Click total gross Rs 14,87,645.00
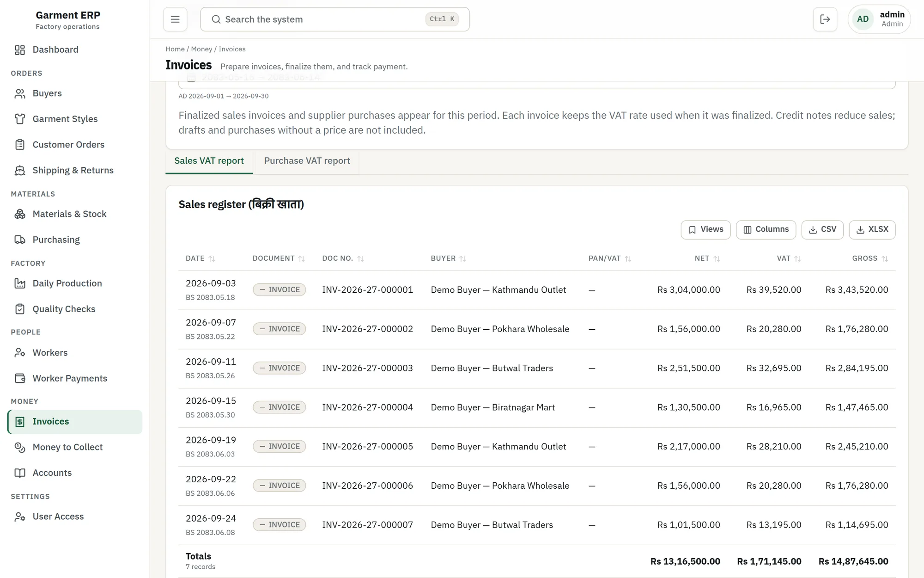The height and width of the screenshot is (578, 924). coord(853,561)
